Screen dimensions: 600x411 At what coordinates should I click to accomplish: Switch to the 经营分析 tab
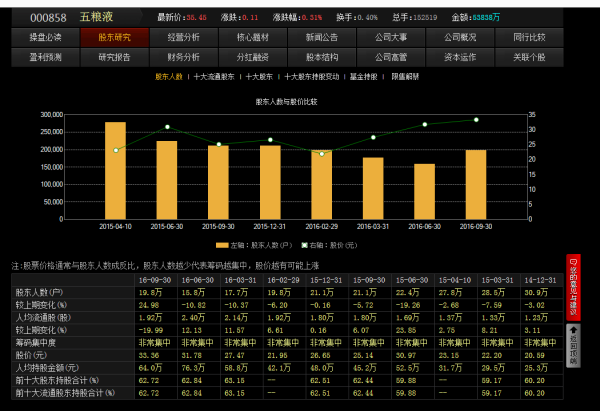184,37
